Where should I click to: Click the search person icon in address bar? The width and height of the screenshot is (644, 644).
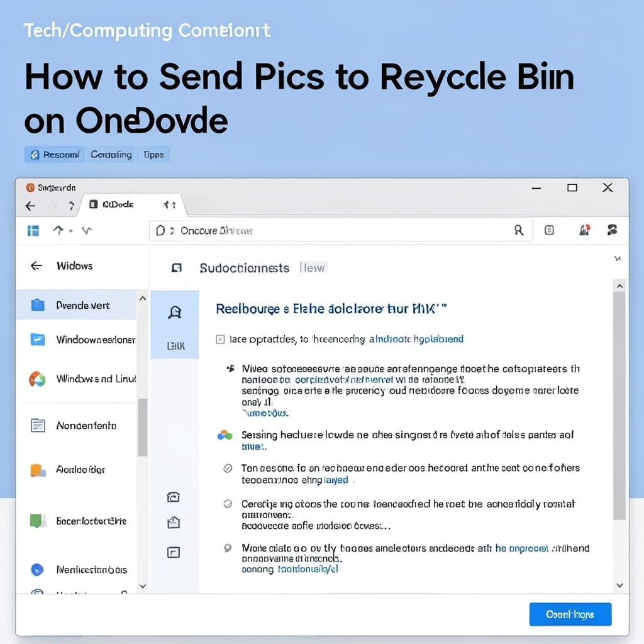click(519, 230)
